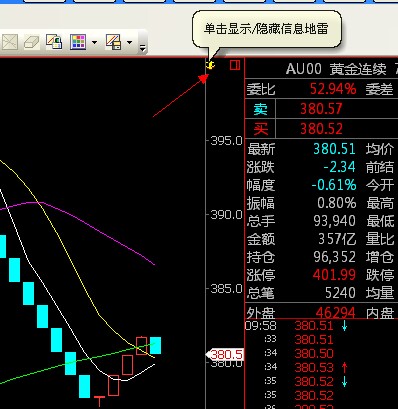Viewport: 398px width, 409px height.
Task: Click the lock drawing lines icon
Action: [54, 42]
